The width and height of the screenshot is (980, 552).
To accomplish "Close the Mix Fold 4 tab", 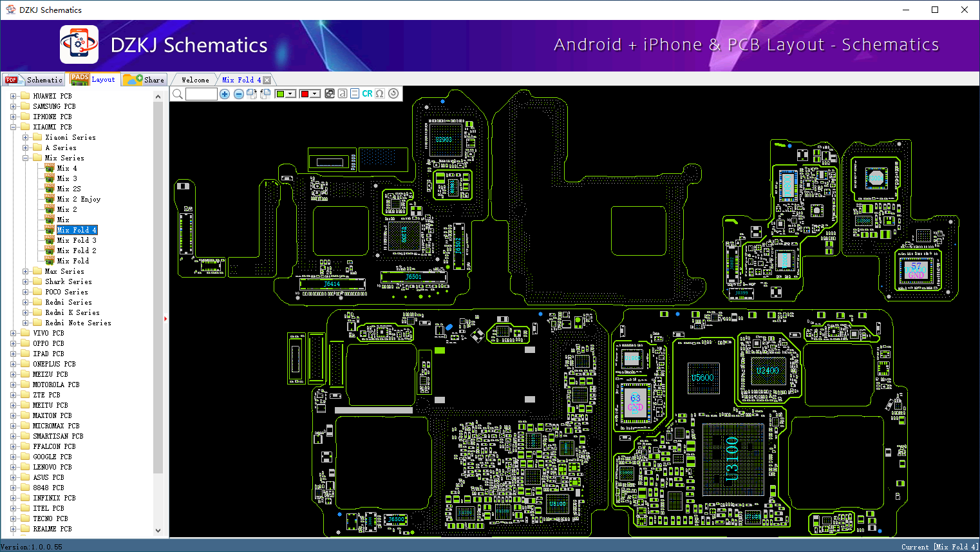I will [x=267, y=80].
